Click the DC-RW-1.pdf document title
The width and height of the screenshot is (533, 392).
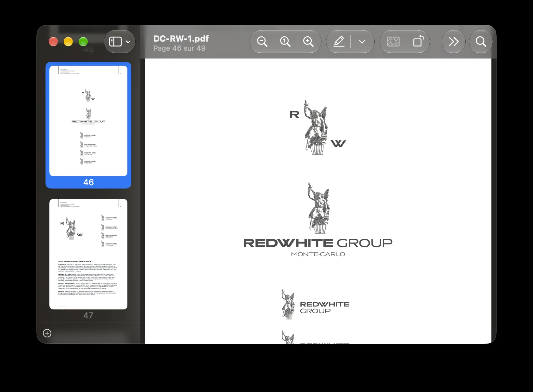pyautogui.click(x=181, y=38)
